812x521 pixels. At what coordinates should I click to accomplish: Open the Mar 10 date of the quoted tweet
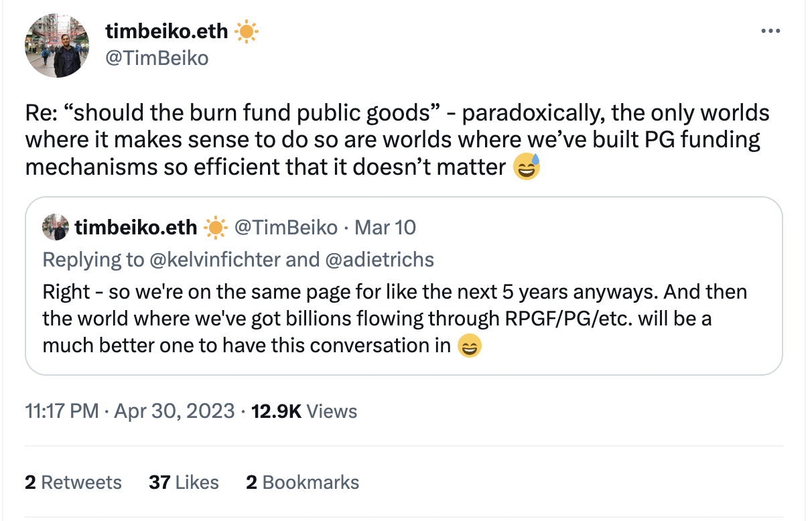[x=385, y=228]
